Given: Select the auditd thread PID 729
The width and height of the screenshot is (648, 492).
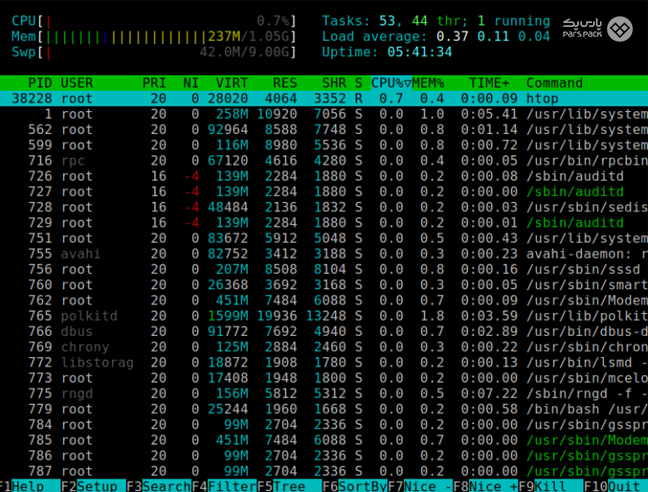Looking at the screenshot, I should click(x=324, y=223).
